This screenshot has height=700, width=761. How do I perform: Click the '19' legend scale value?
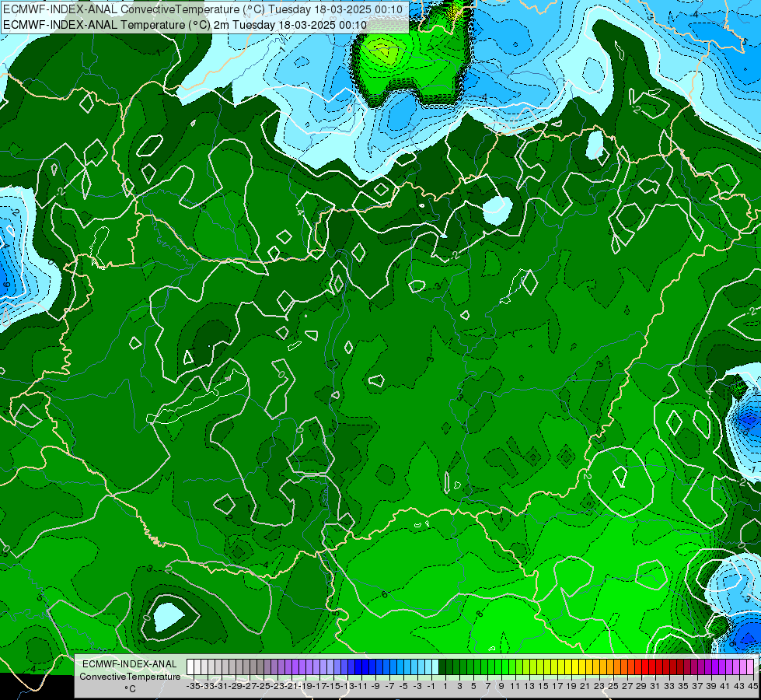571,686
